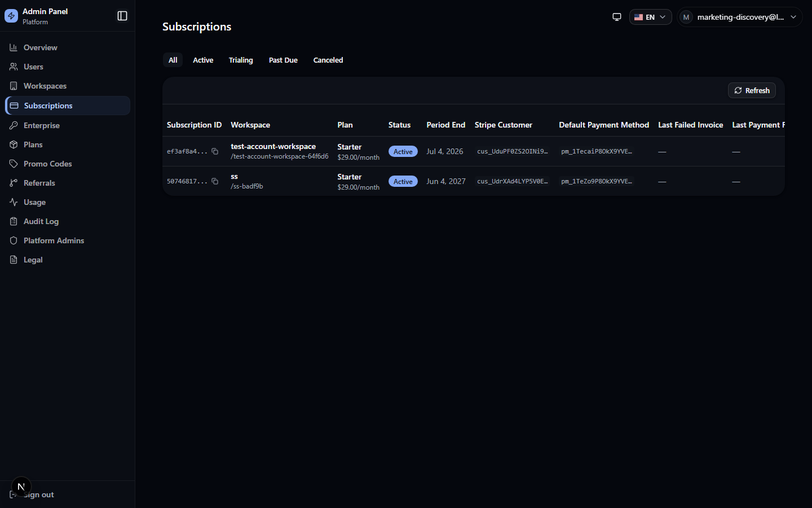This screenshot has height=508, width=812.
Task: Select the cus_UdrXAd4LYP5V0E customer cell
Action: point(513,181)
